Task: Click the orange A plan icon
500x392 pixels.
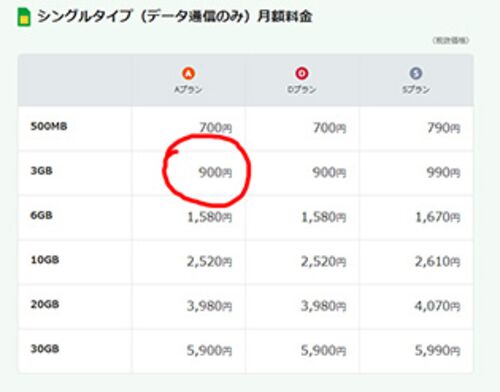Action: click(188, 73)
